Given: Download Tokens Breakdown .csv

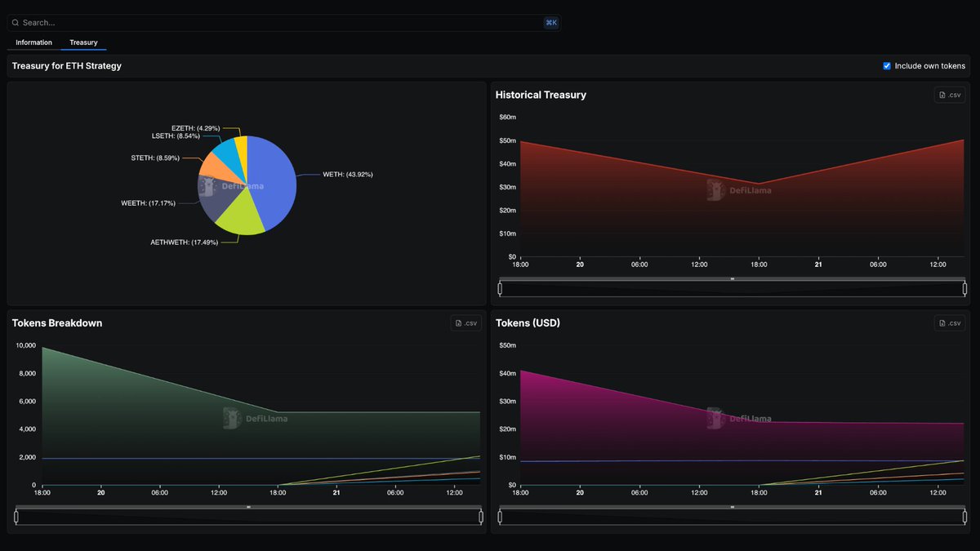Looking at the screenshot, I should point(466,323).
